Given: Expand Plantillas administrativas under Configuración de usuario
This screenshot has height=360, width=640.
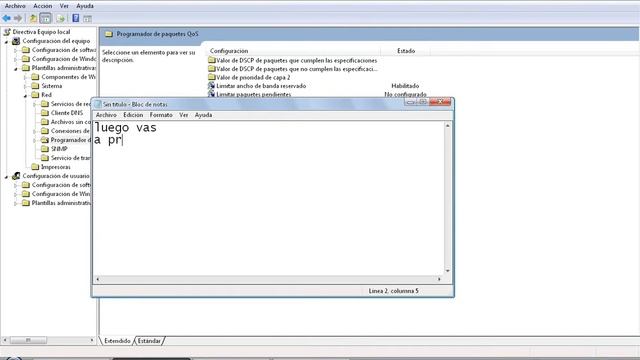Looking at the screenshot, I should 16,203.
